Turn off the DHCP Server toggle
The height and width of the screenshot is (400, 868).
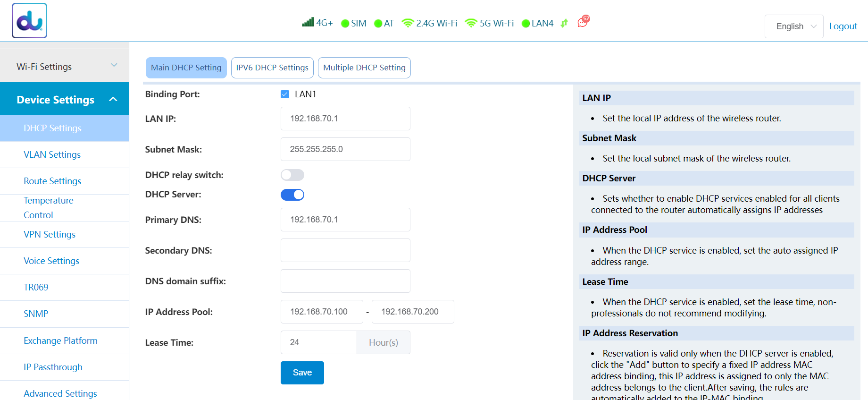coord(292,195)
